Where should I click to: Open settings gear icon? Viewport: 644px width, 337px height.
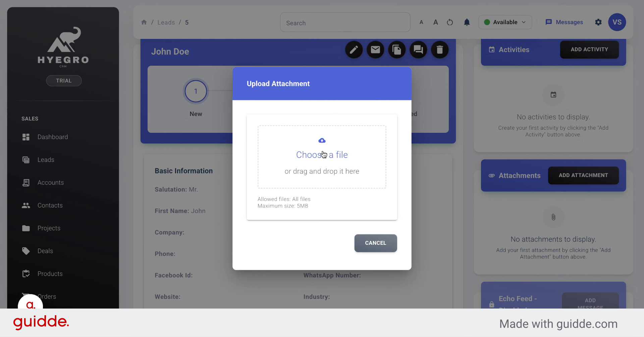pos(598,22)
